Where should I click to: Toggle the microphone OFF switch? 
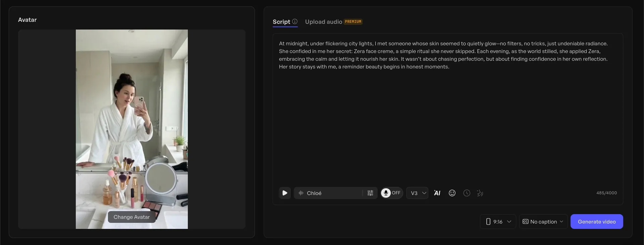(x=391, y=193)
